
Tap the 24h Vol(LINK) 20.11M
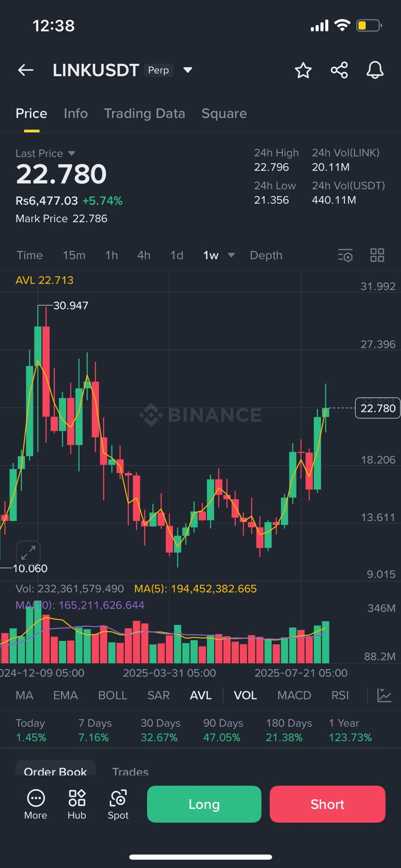331,167
